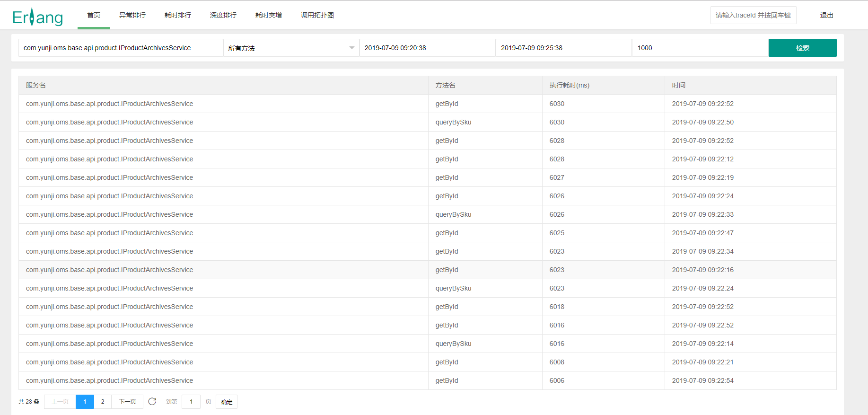868x415 pixels.
Task: Focus the service name input field
Action: (121, 48)
